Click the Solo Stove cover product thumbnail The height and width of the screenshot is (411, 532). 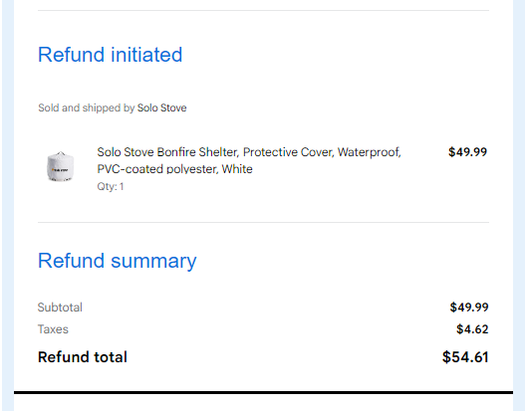coord(60,166)
